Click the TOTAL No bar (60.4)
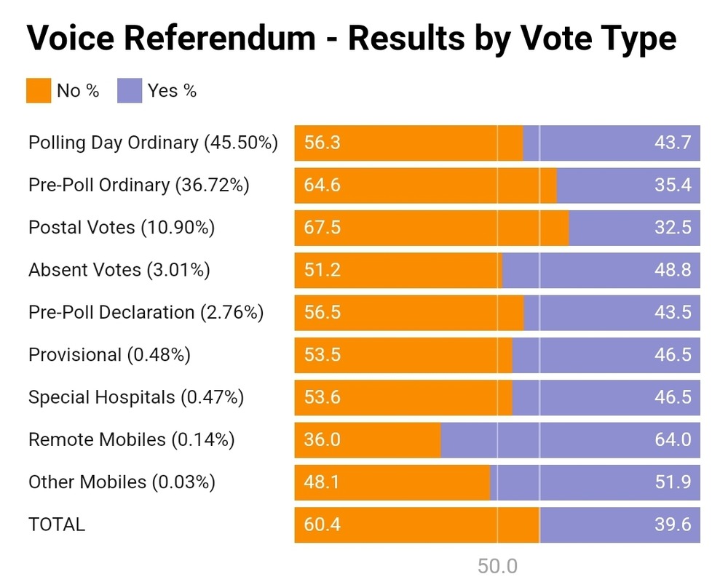 417,524
